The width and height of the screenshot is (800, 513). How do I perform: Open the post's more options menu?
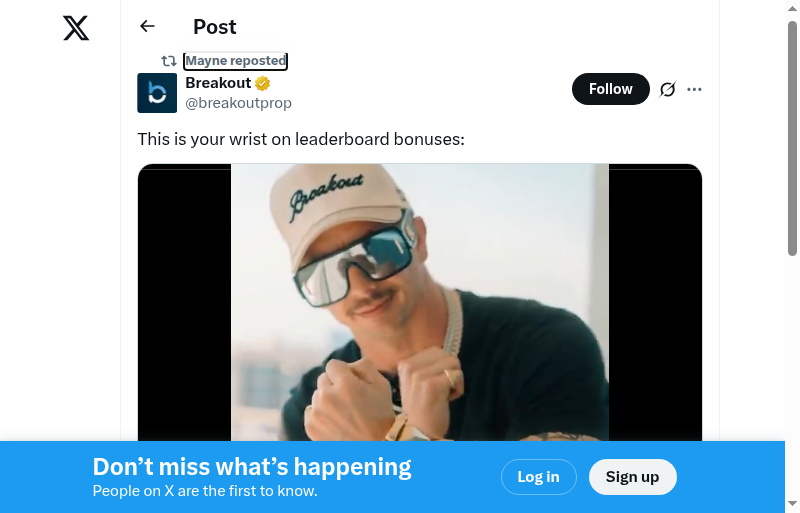tap(695, 89)
